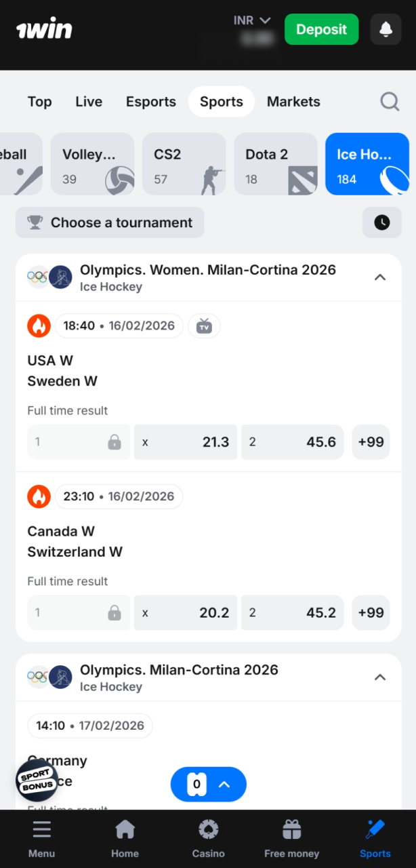Pick Switzerland W to win at 45.2
The image size is (416, 868).
(292, 612)
